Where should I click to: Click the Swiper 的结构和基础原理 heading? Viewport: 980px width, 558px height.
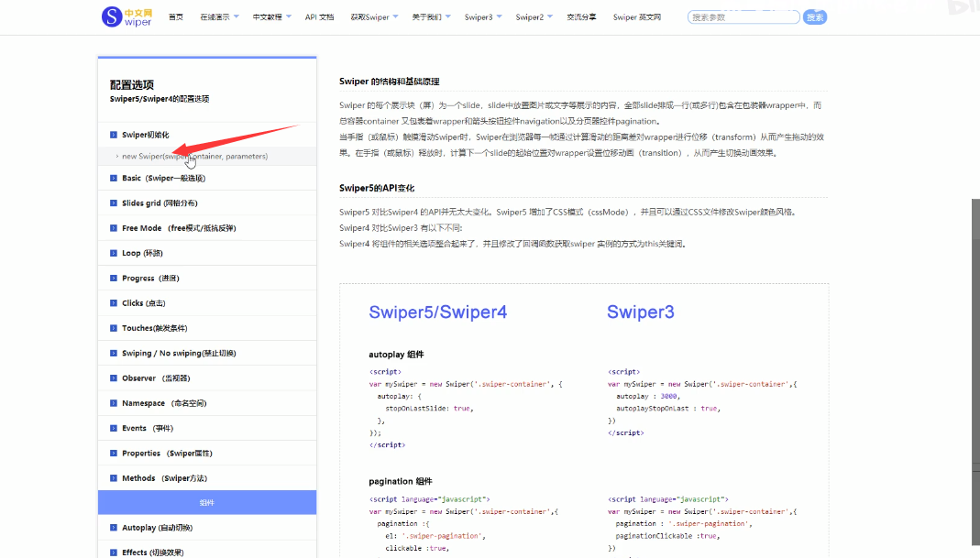[x=390, y=82]
